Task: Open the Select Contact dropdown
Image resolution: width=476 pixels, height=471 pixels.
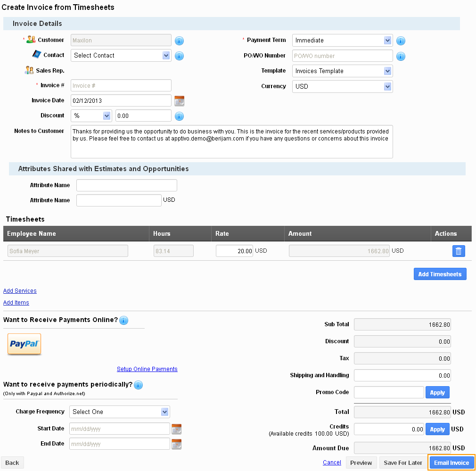Action: click(x=121, y=55)
